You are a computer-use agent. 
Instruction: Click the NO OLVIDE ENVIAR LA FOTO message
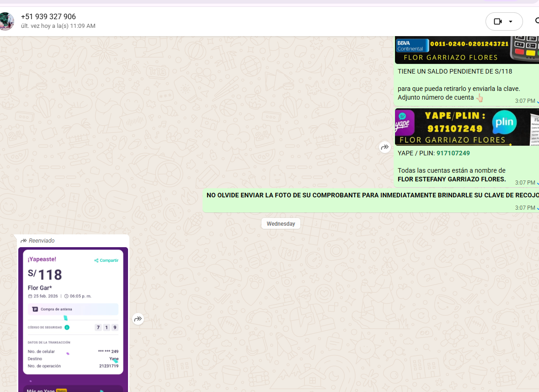tap(371, 196)
